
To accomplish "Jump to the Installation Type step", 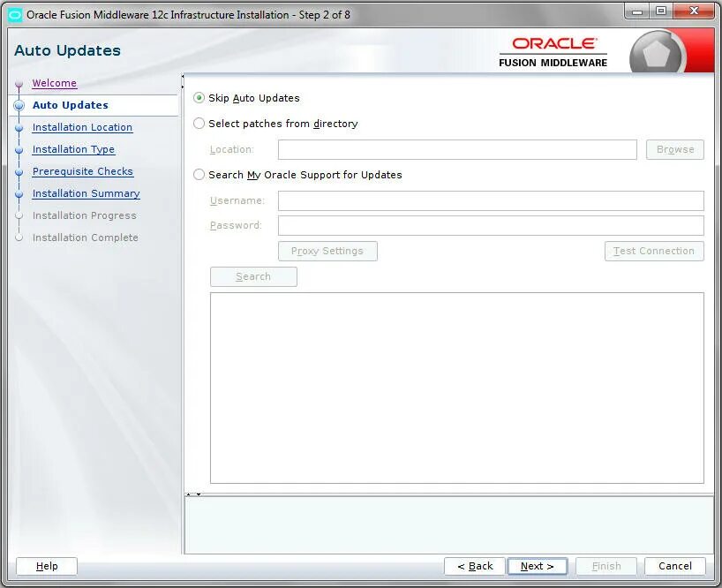I will point(73,149).
